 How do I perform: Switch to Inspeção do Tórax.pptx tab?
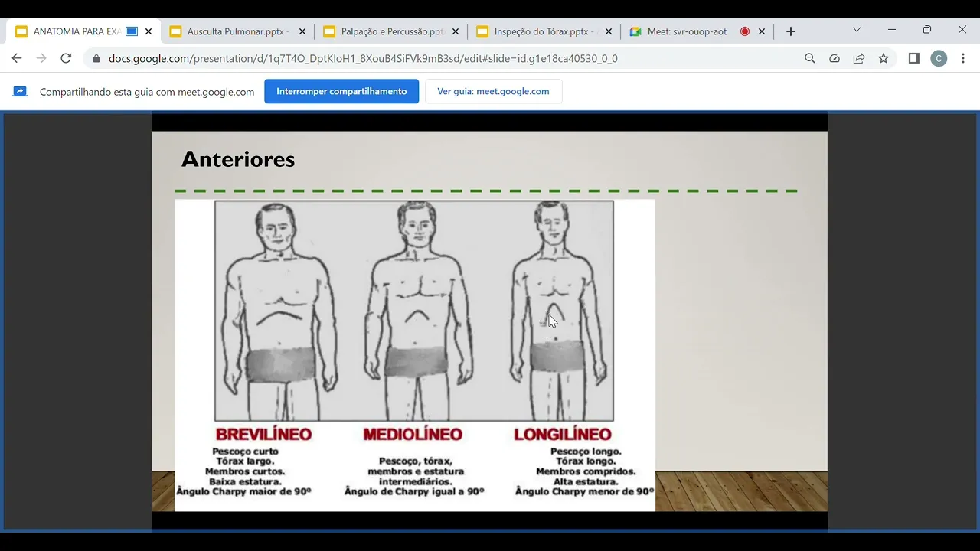pyautogui.click(x=544, y=31)
